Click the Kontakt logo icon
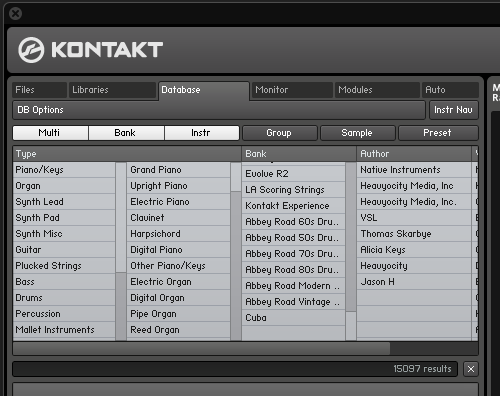 (31, 50)
